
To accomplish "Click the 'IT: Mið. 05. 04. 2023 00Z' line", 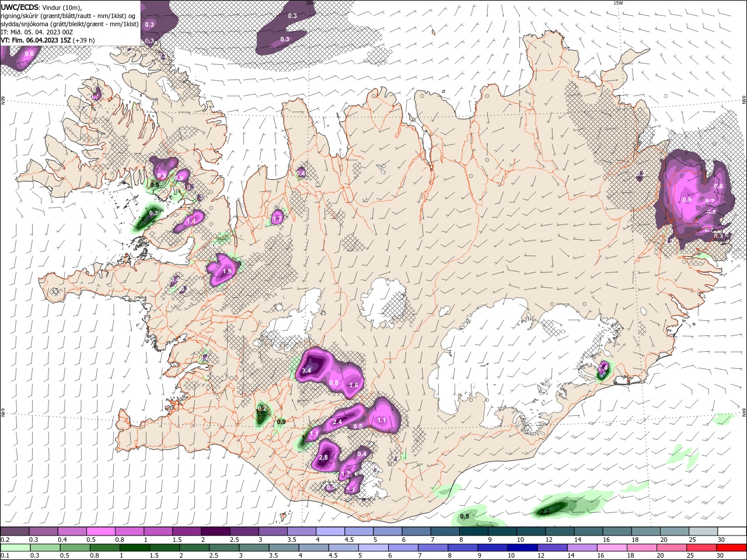I will (37, 32).
